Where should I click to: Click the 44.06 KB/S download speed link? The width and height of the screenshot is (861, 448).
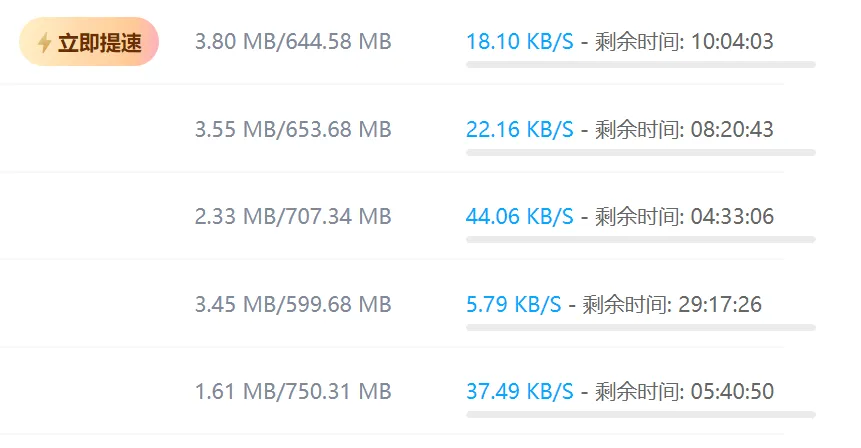(x=519, y=216)
